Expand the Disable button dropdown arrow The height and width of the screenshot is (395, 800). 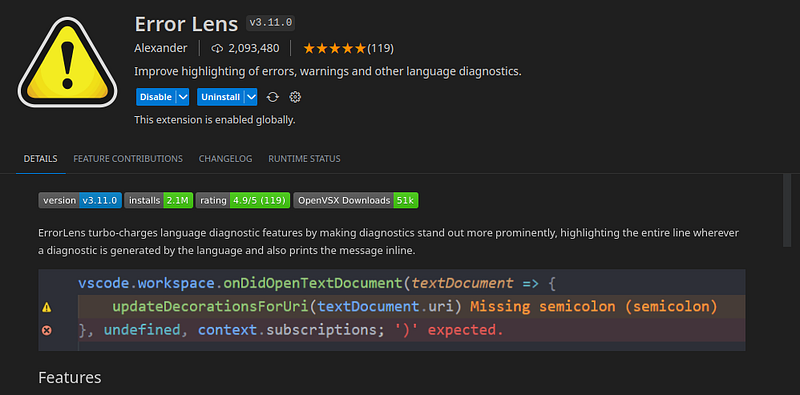click(183, 97)
